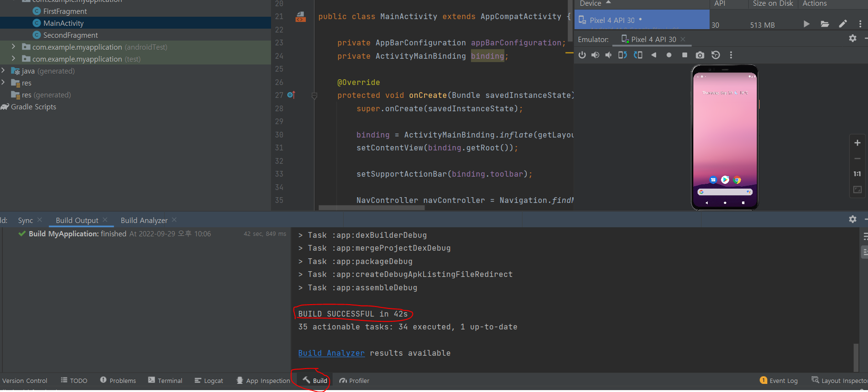Screen dimensions: 868x392
Task: Select FirstFragment in project tree
Action: (65, 11)
